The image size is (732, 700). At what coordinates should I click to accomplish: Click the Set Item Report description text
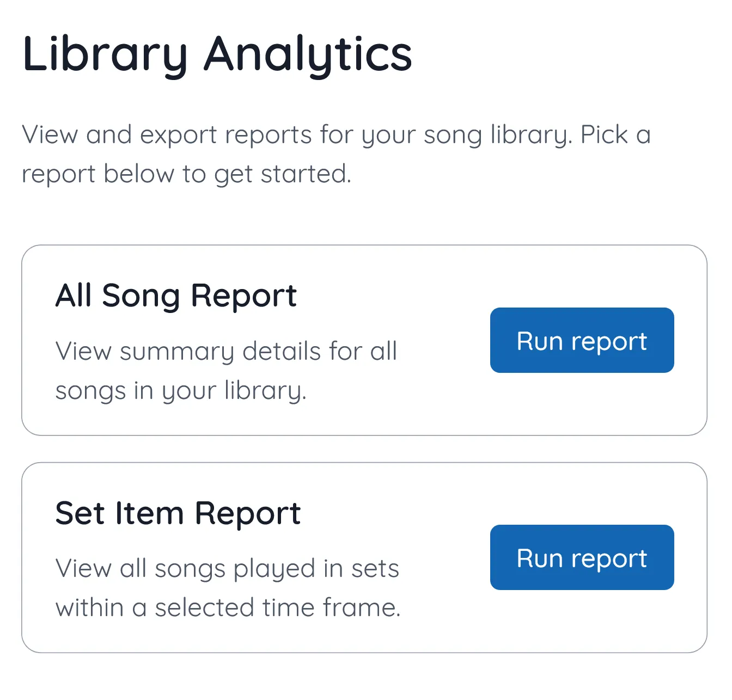[228, 587]
